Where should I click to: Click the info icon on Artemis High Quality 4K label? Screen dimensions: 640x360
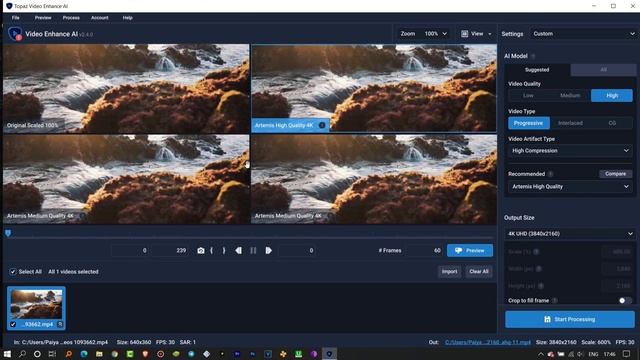click(322, 125)
